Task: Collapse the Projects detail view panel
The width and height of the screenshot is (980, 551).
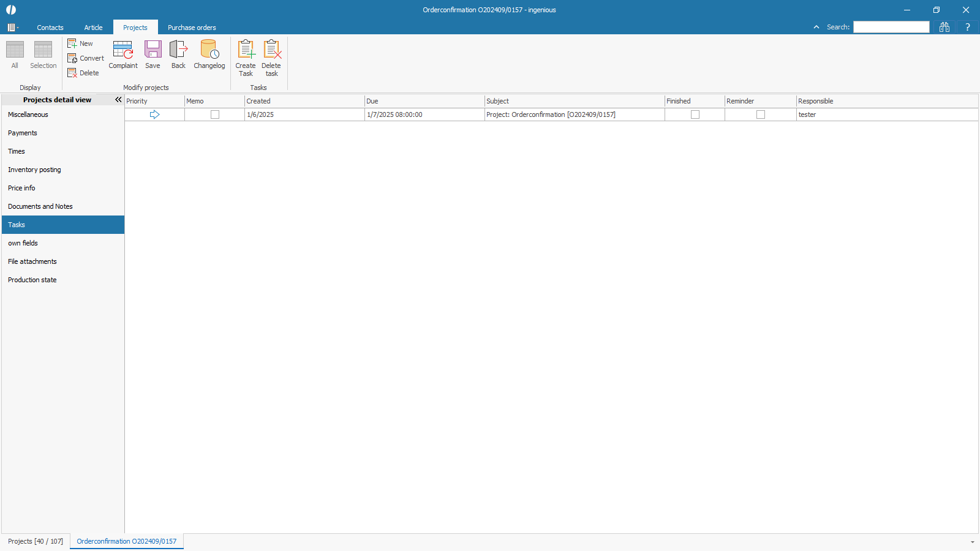Action: click(118, 100)
